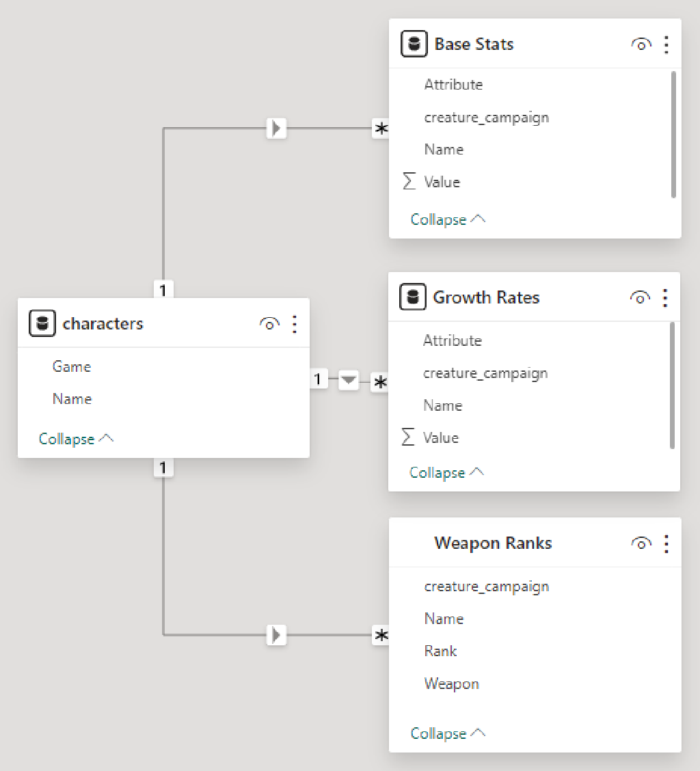This screenshot has width=700, height=771.
Task: Click the sigma icon beside Value in Growth Rates
Action: (x=408, y=437)
